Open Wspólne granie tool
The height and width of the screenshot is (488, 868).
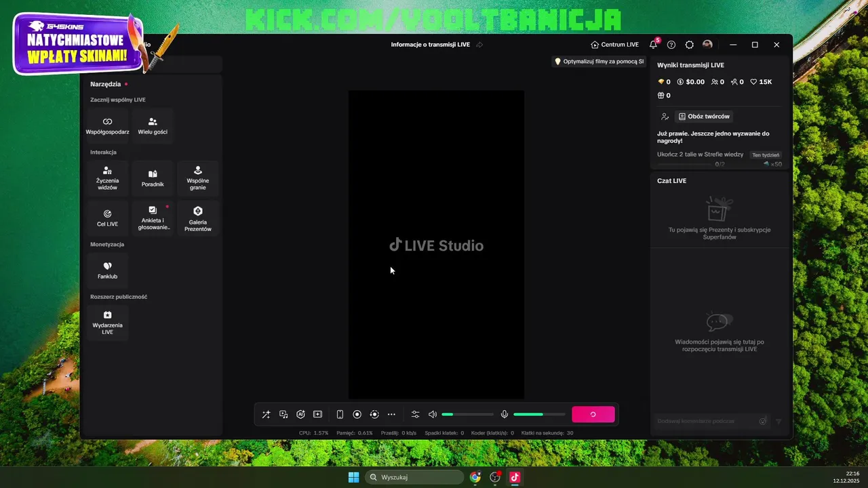coord(198,179)
